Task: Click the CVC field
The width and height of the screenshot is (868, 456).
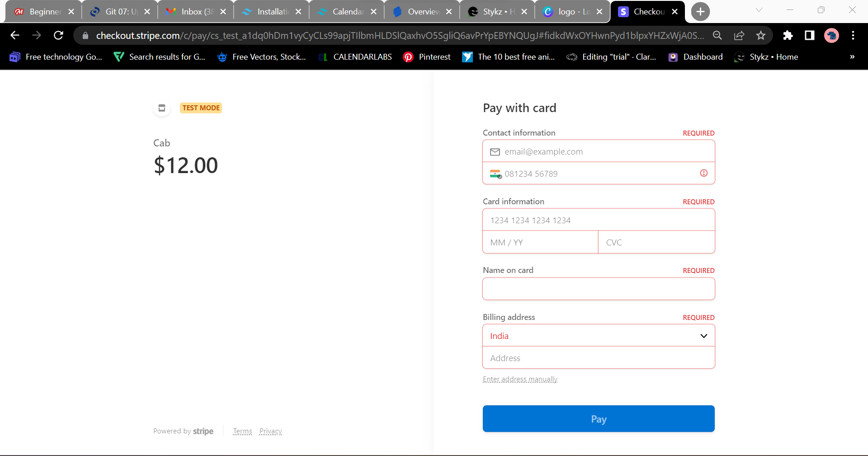Action: (x=656, y=242)
